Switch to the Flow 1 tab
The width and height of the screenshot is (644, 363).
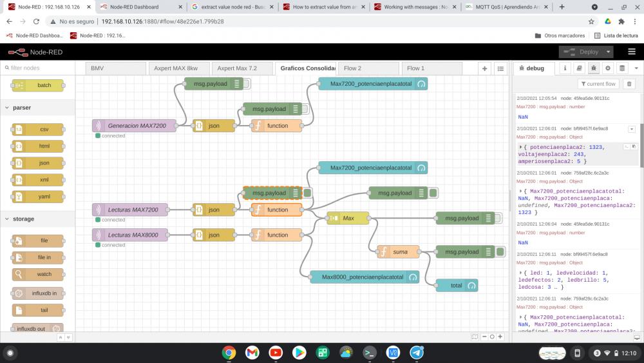click(x=432, y=68)
